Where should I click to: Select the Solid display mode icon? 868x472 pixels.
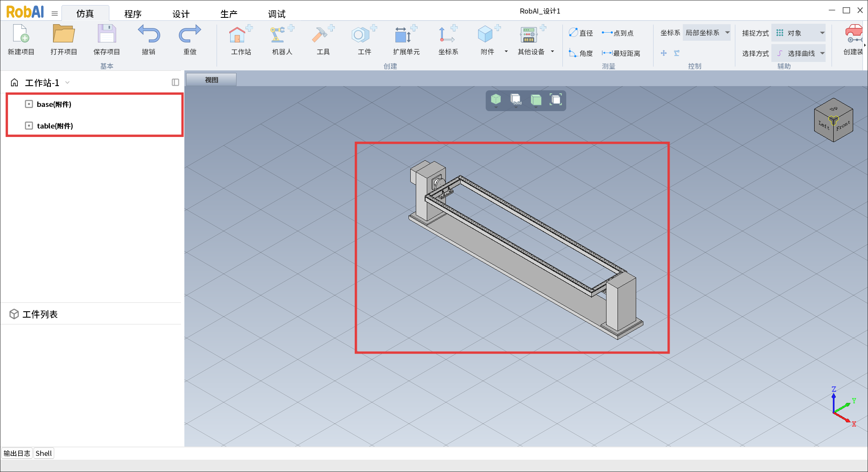516,99
